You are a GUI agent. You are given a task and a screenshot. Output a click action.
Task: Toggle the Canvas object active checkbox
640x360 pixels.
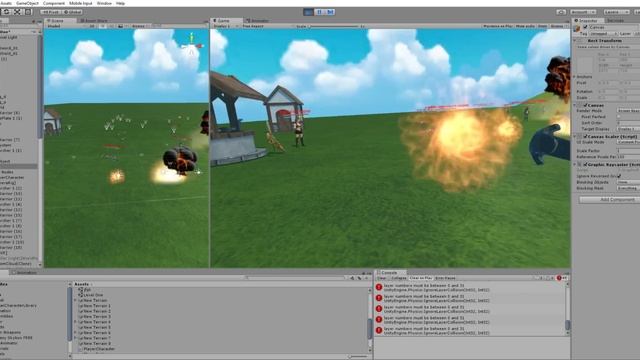(x=585, y=27)
